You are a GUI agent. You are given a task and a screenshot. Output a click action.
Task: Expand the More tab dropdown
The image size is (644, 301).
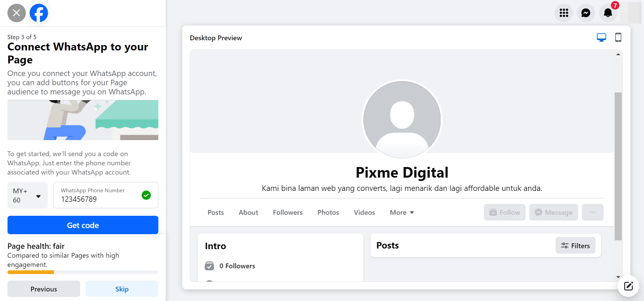coord(402,212)
